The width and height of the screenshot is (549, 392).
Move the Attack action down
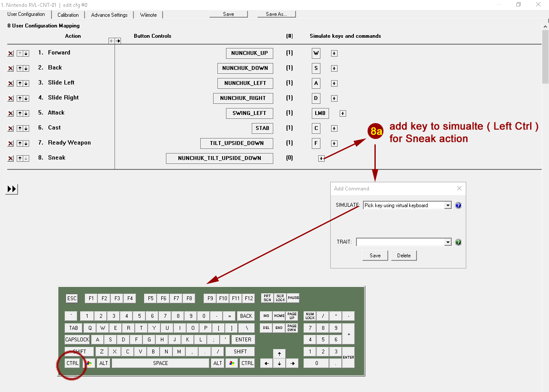[26, 114]
